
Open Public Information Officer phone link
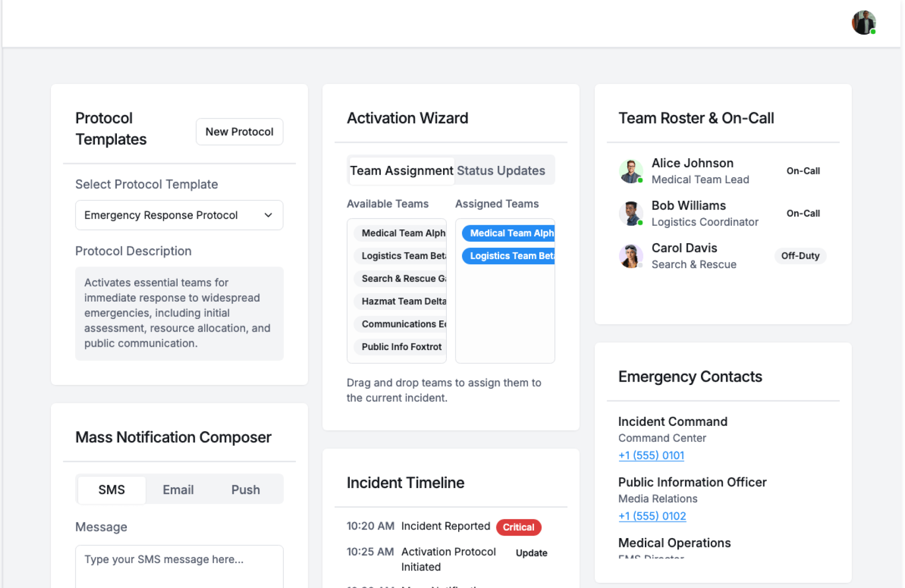coord(652,516)
